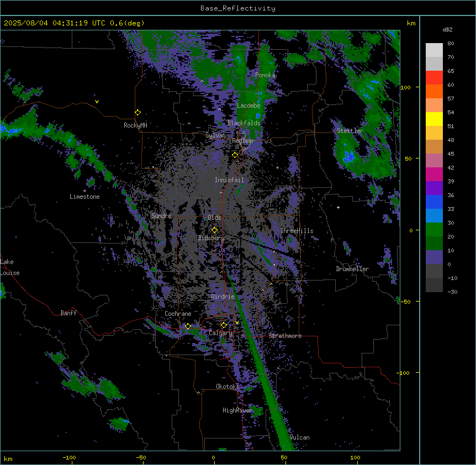Click the Drumheller label

coord(352,269)
